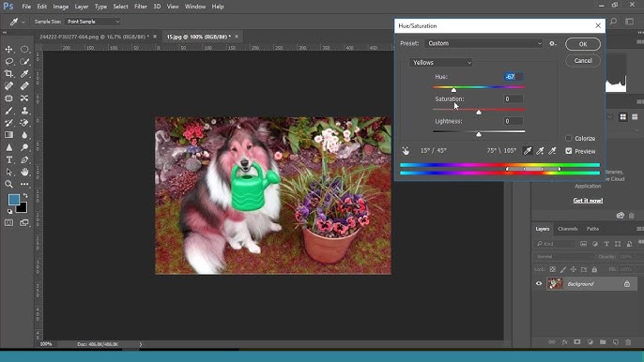Select the History Brush tool
The height and width of the screenshot is (362, 644).
[8, 123]
